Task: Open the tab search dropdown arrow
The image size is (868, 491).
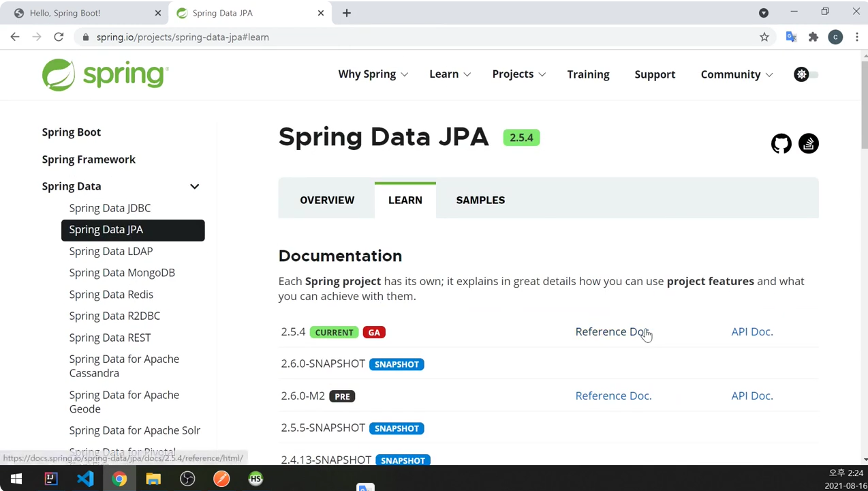Action: click(x=764, y=12)
